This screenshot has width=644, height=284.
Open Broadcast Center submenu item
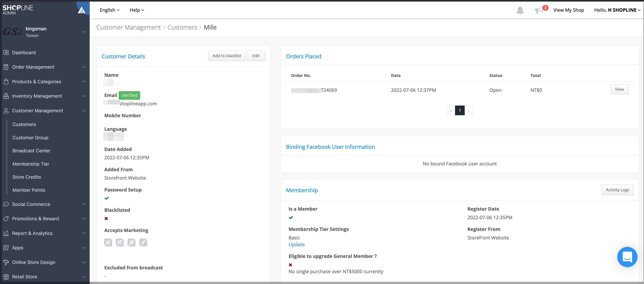[x=31, y=151]
